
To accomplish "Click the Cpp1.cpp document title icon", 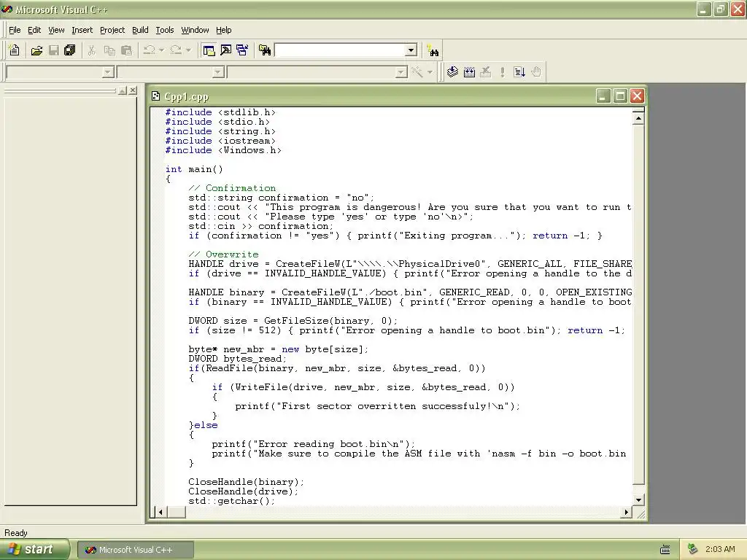I will (156, 96).
